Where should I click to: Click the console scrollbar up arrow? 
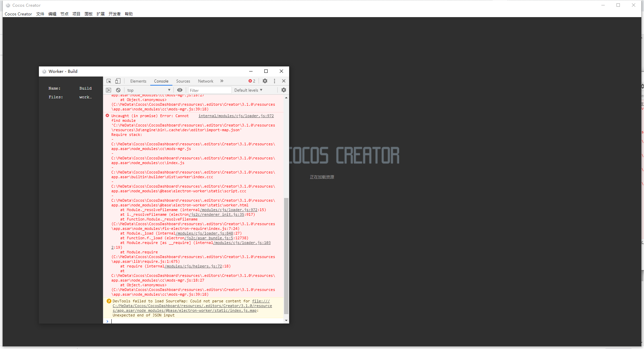point(286,98)
